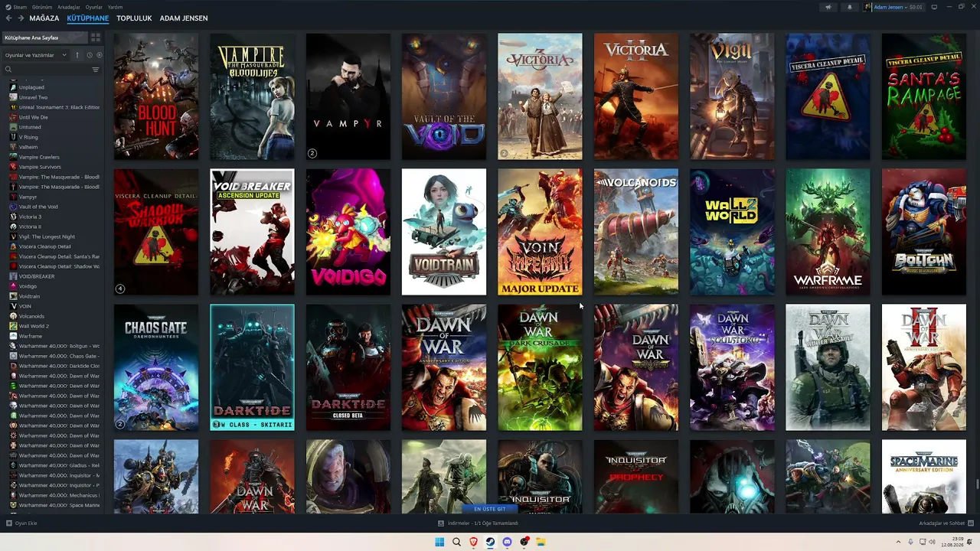Open downloads manager icon in footer
Viewport: 980px width, 551px height.
pos(441,523)
